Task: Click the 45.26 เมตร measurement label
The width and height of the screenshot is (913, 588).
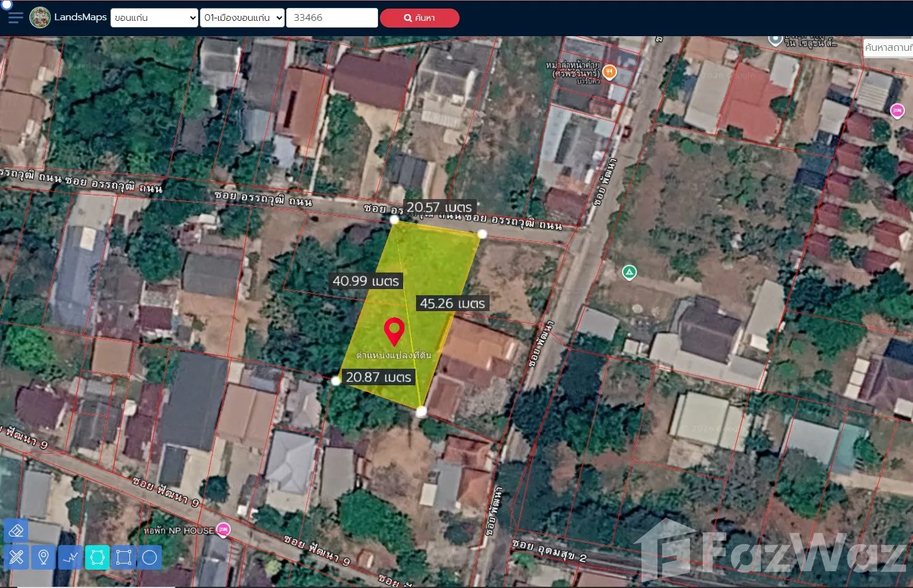Action: [452, 303]
